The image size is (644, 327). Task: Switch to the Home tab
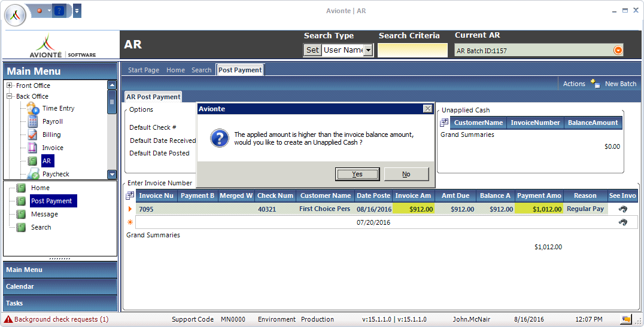pos(175,70)
